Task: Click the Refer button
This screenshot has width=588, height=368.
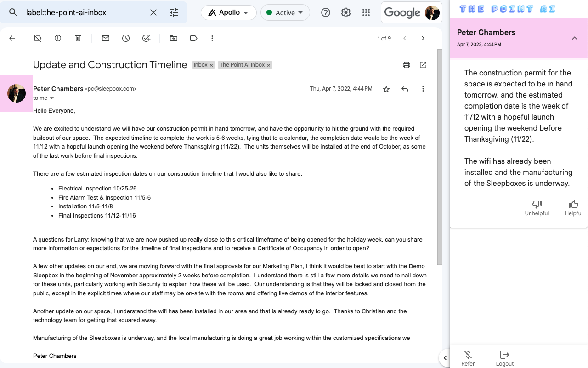Action: (x=468, y=358)
